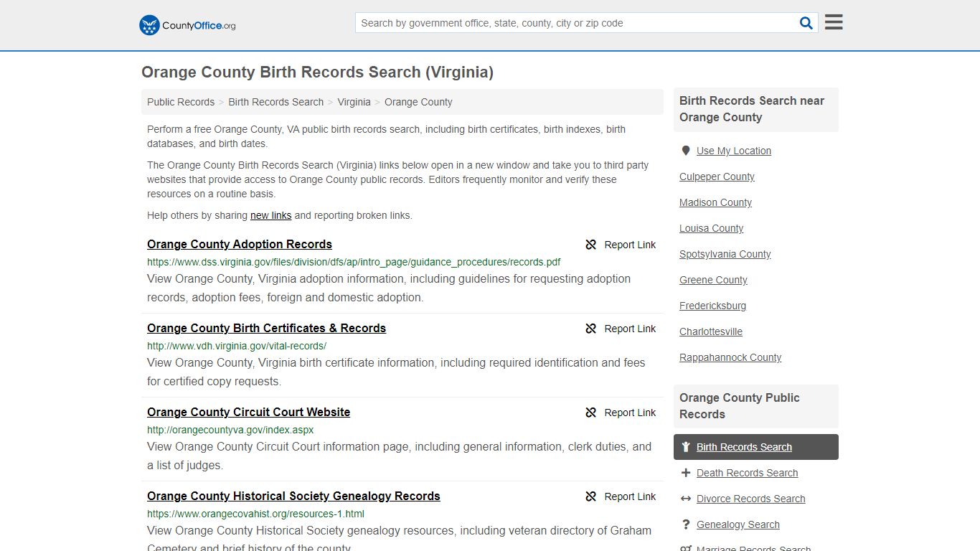Open Genealogy Search
This screenshot has width=980, height=551.
click(x=738, y=524)
